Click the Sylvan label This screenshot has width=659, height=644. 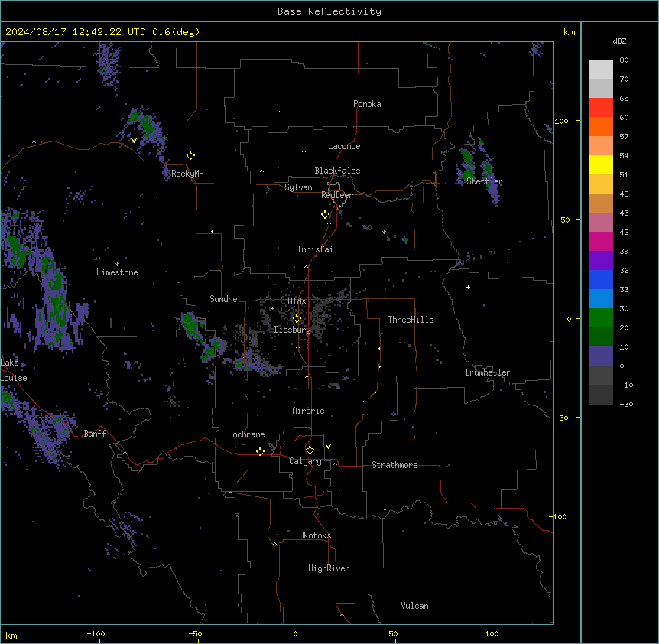pos(298,187)
